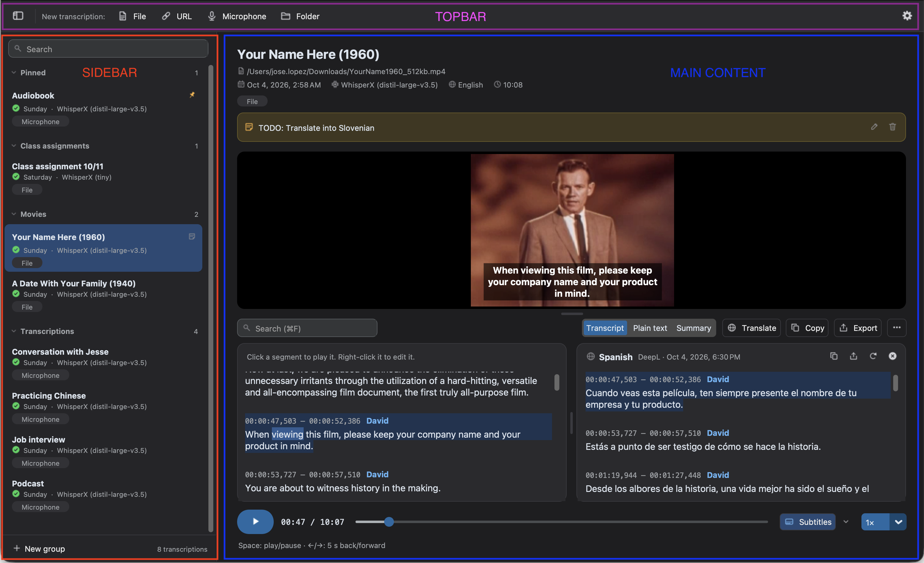The image size is (924, 563).
Task: Click the Export button
Action: click(857, 328)
